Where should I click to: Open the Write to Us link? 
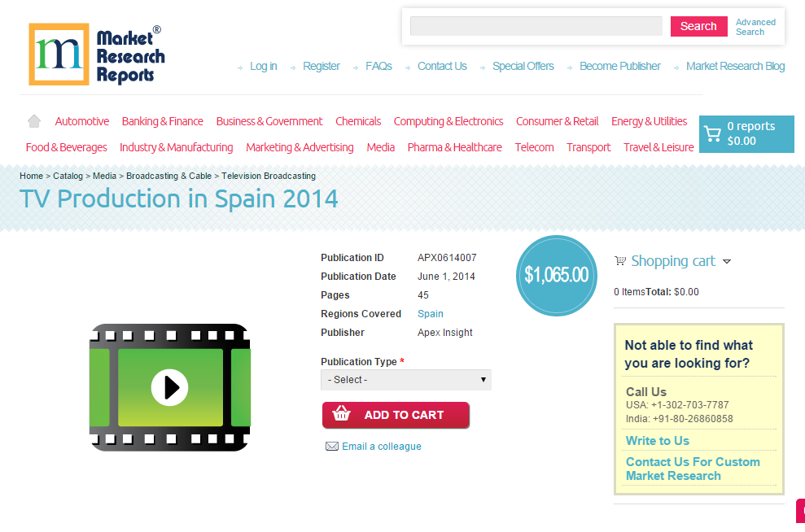(x=656, y=440)
